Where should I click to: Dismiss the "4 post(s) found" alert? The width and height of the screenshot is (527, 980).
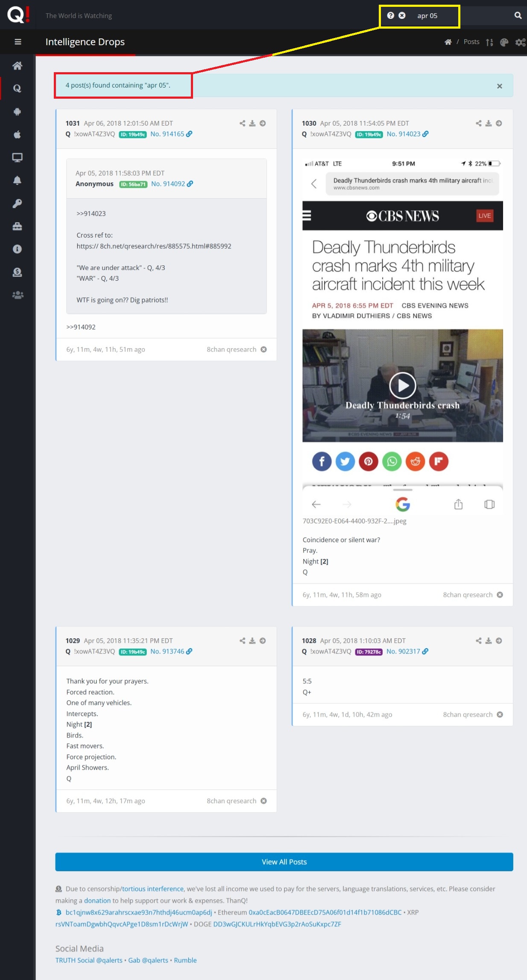point(500,86)
